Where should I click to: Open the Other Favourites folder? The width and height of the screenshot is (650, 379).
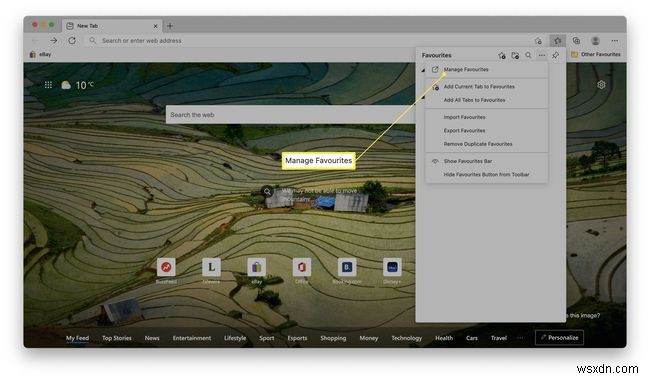[596, 54]
